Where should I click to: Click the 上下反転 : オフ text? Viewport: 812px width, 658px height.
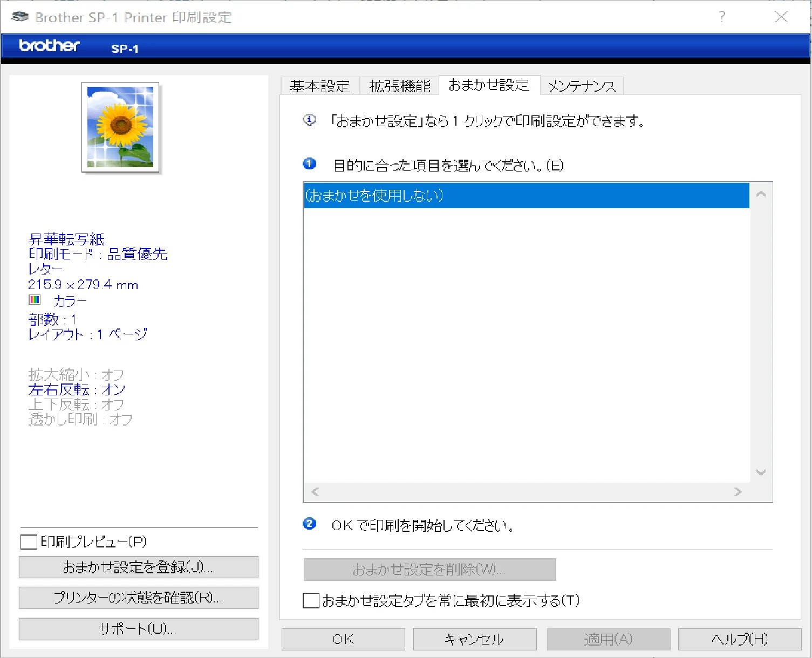pos(76,405)
